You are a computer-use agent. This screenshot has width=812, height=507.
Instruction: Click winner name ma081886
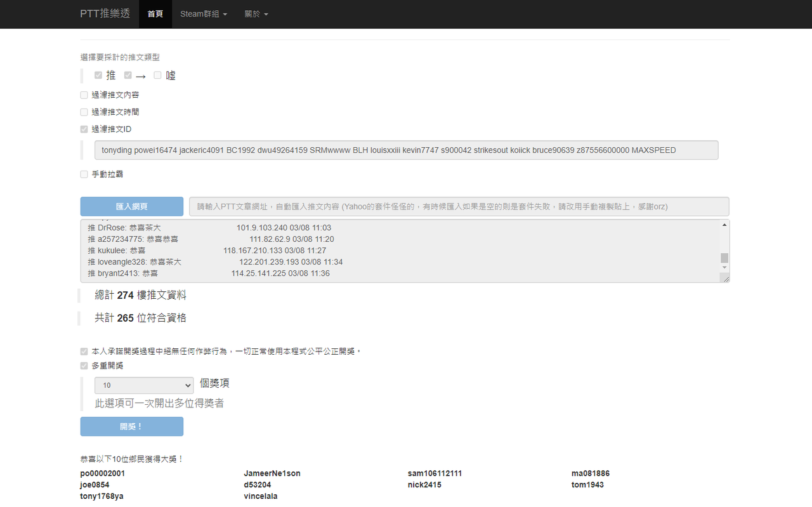point(591,473)
